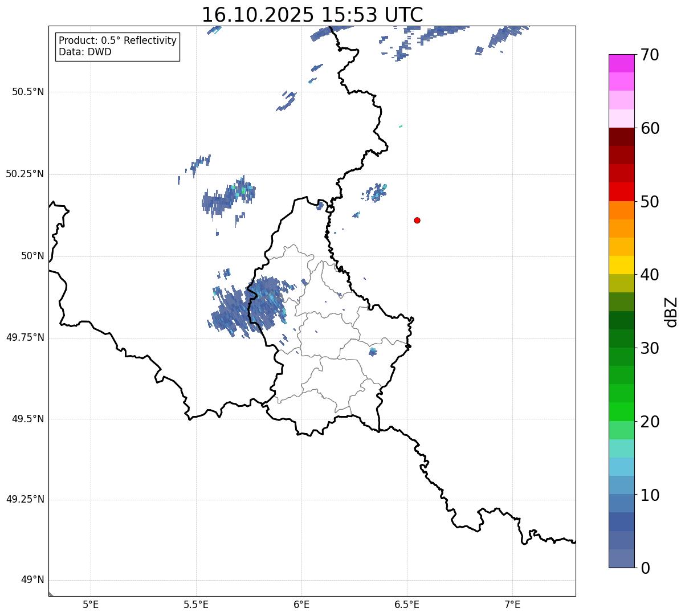Click the 49.75°N latitude label
Screen dimensions: 685x616
click(25, 337)
